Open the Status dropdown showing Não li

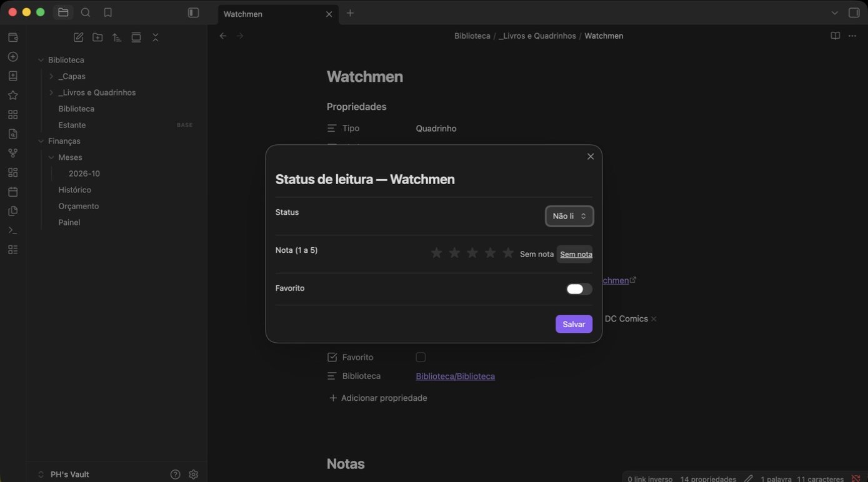tap(569, 216)
